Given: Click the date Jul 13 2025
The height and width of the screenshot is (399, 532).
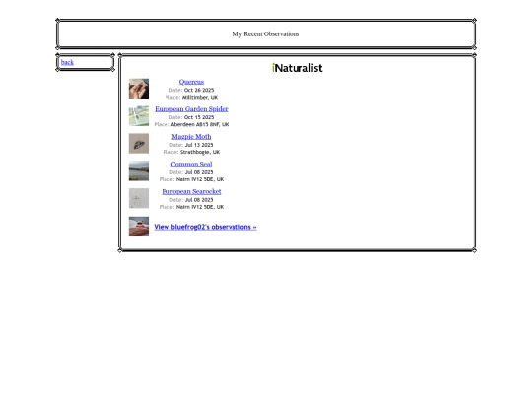Looking at the screenshot, I should [199, 145].
